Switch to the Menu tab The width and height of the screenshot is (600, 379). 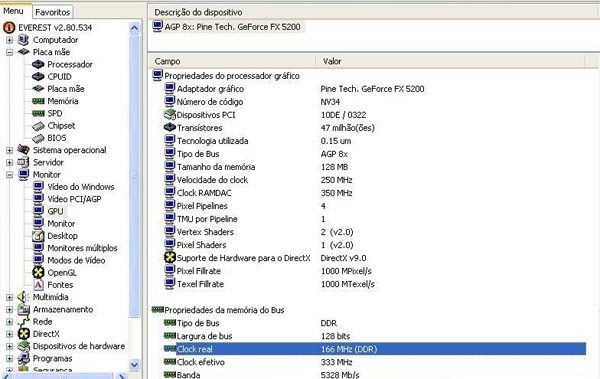13,11
